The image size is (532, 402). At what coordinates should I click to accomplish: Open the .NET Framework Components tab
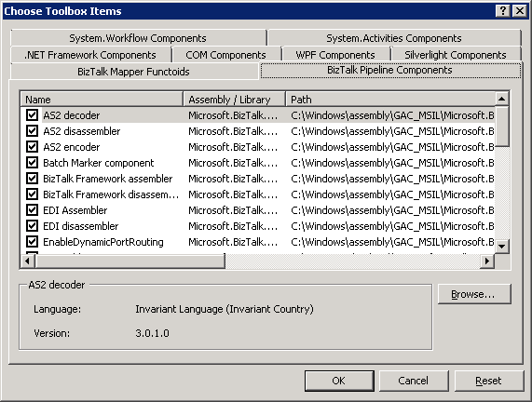pyautogui.click(x=90, y=55)
